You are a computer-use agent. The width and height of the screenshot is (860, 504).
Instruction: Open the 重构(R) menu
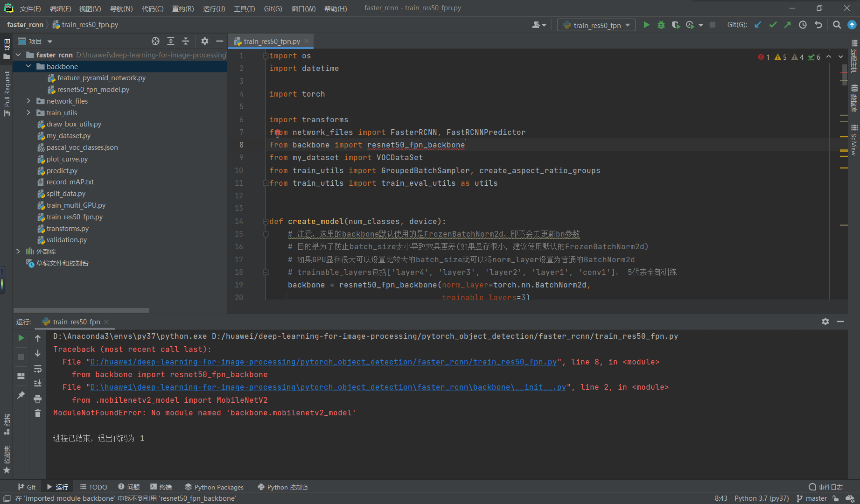182,8
